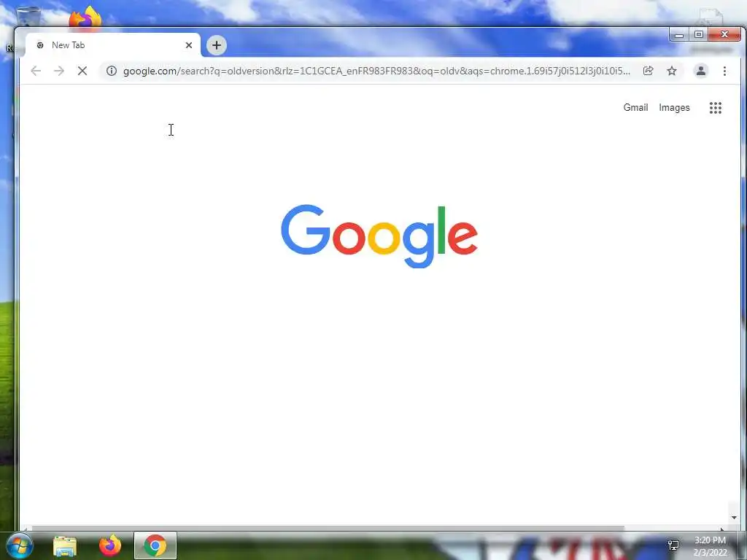Share this page icon
Screen dimensions: 747x560
[648, 71]
